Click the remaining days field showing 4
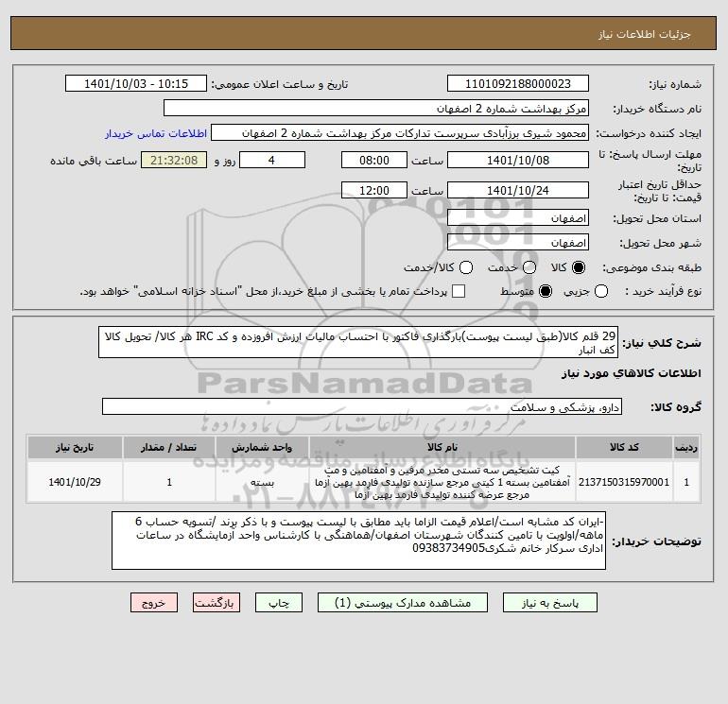The height and width of the screenshot is (704, 728). pos(272,160)
